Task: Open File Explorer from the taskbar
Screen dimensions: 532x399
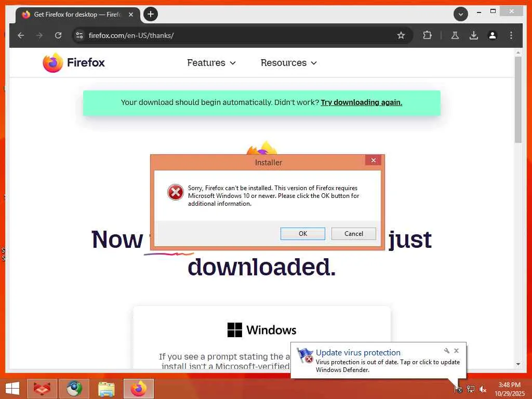Action: (x=106, y=389)
